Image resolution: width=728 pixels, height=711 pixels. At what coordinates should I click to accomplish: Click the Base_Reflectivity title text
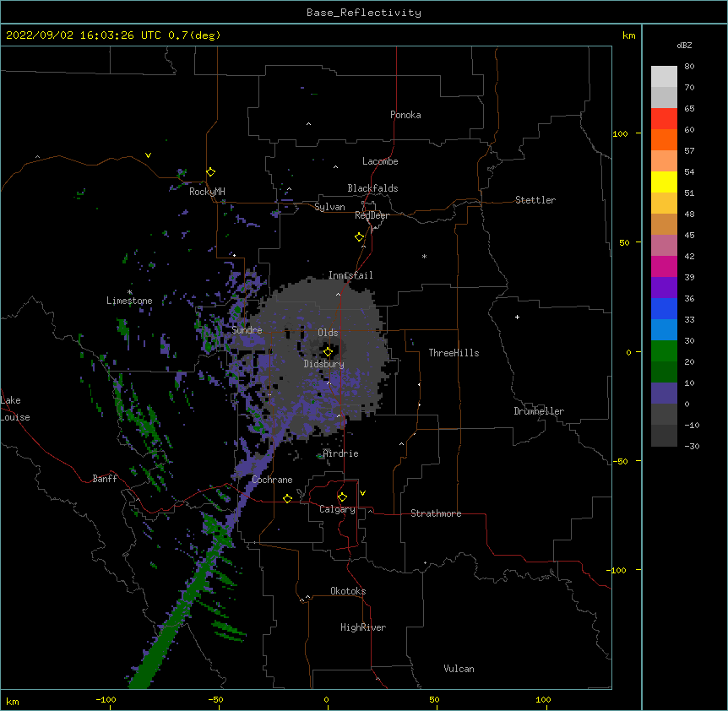click(x=364, y=13)
